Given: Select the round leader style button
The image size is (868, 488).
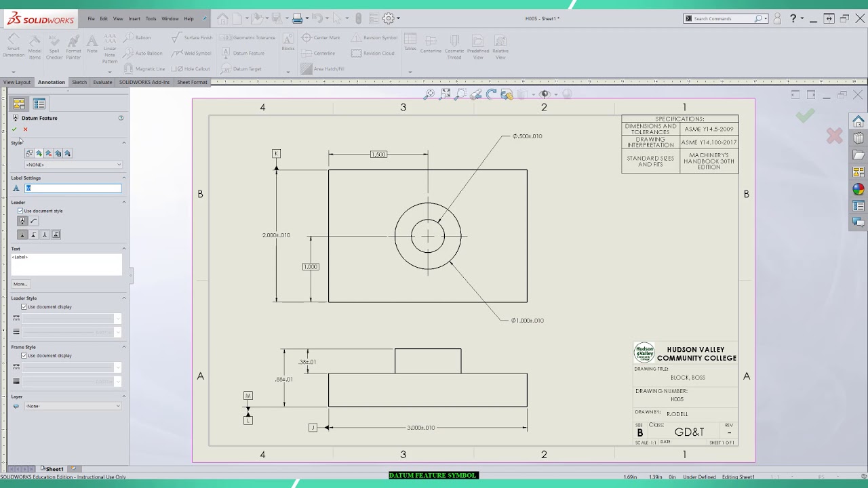Looking at the screenshot, I should (33, 221).
